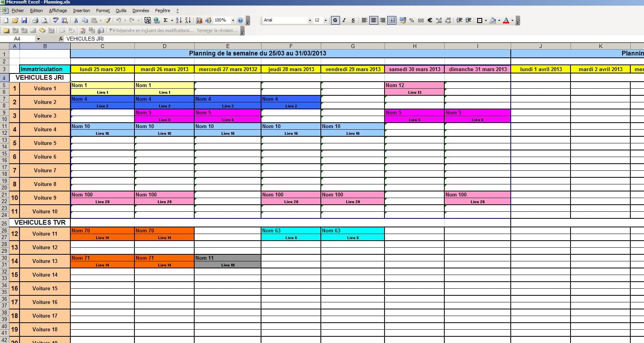644x343 pixels.
Task: Insert a hyperlink with the globe icon
Action: click(157, 20)
